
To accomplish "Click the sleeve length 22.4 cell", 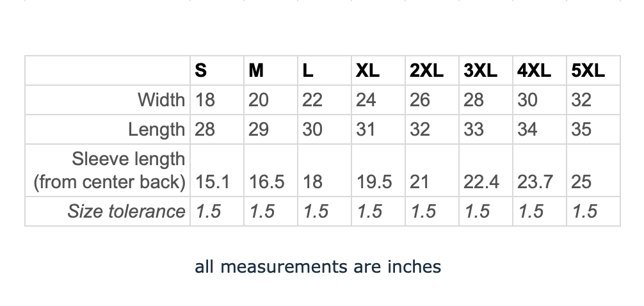I will (x=481, y=182).
